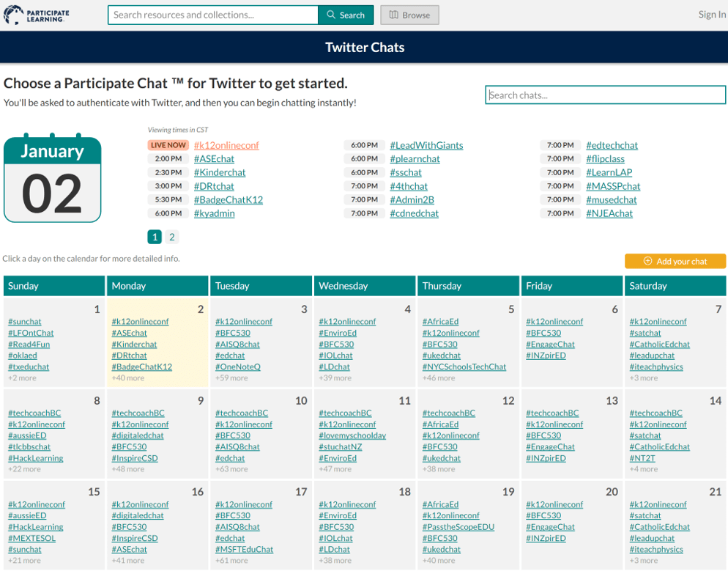Image resolution: width=728 pixels, height=571 pixels.
Task: Show +39 more chats on Wednesday the 4th
Action: click(335, 378)
